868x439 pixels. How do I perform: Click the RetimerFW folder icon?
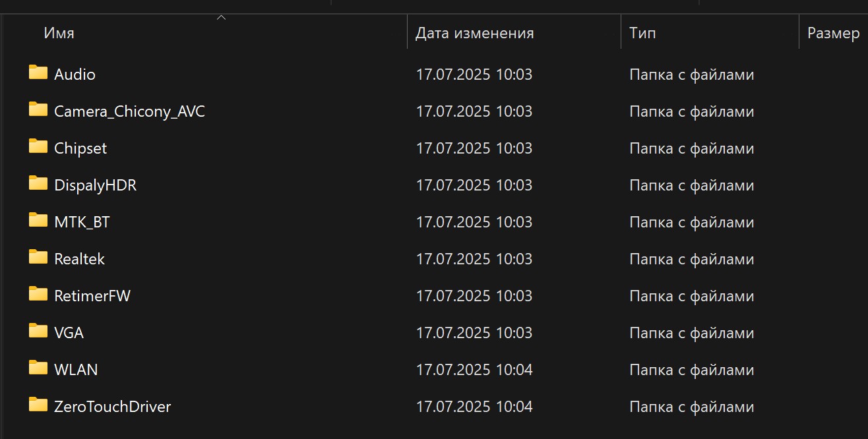[x=38, y=294]
